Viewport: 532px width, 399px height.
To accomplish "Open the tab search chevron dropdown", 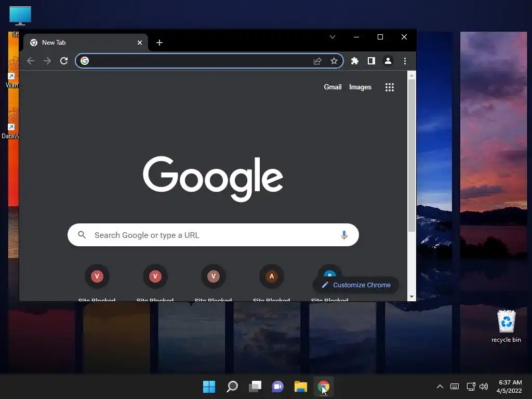I will coord(332,37).
